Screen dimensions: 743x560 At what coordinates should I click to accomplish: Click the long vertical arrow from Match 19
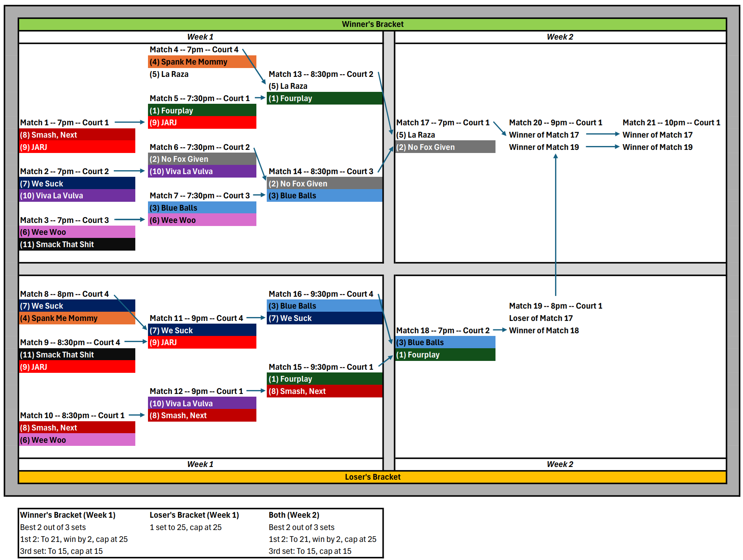(555, 225)
